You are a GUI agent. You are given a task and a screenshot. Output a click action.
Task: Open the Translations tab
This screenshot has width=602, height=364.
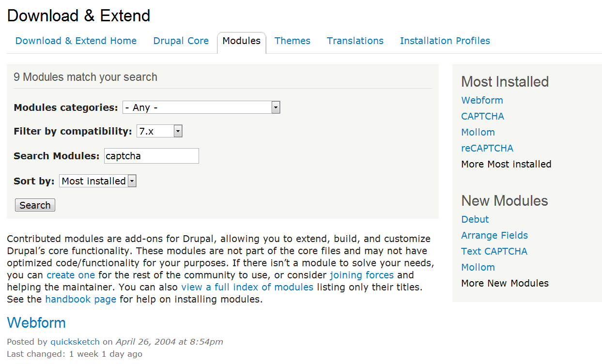[x=355, y=41]
